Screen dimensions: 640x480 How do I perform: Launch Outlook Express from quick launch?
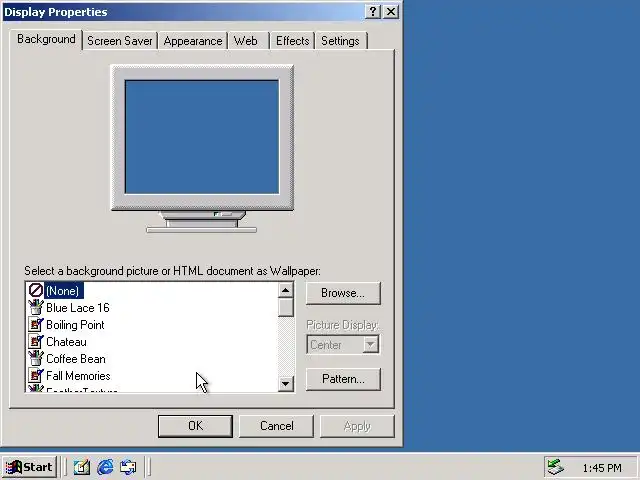(x=128, y=467)
